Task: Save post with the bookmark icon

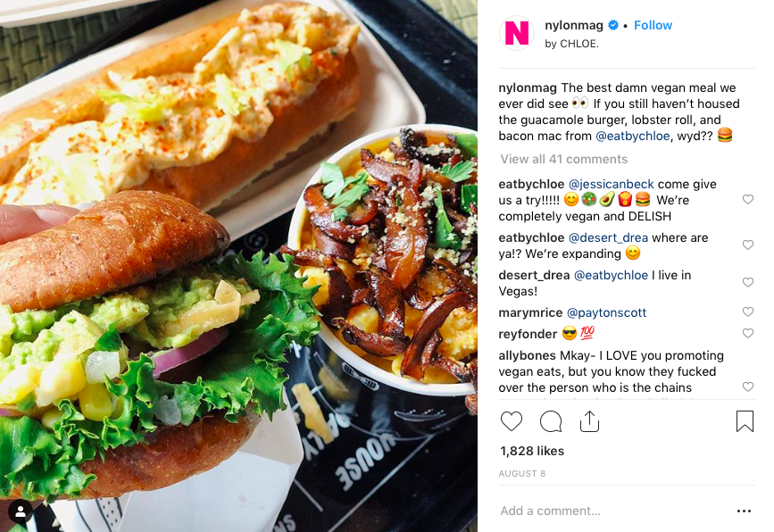Action: (745, 421)
